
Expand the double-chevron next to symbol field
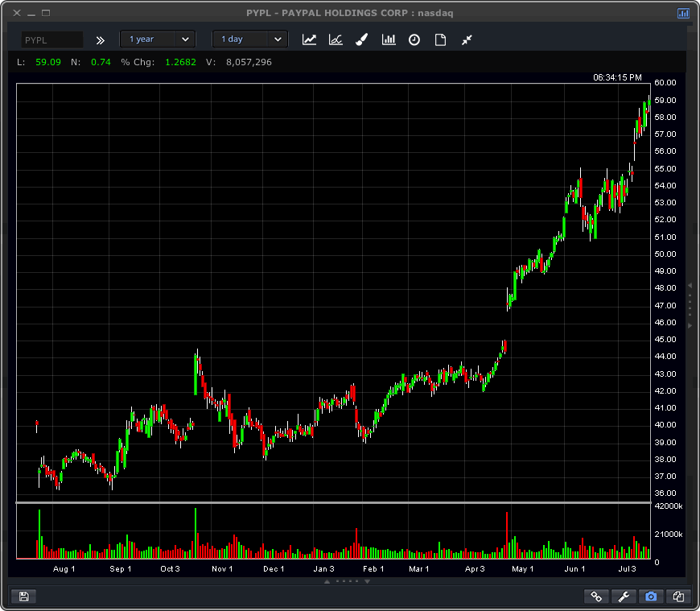[x=100, y=39]
